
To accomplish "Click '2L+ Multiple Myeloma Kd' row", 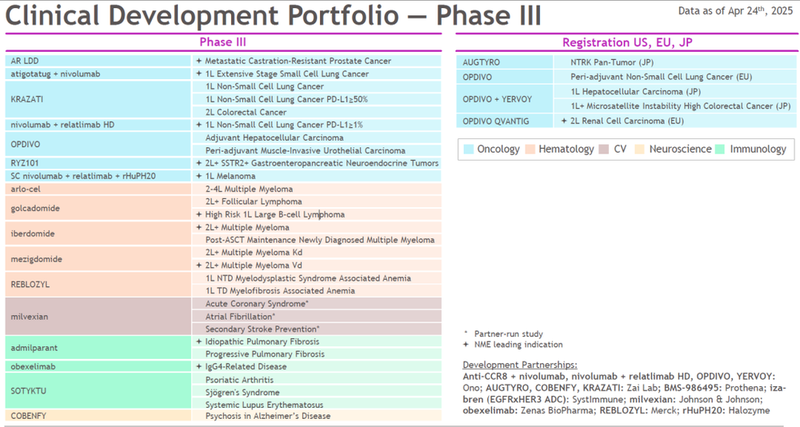I will pyautogui.click(x=317, y=253).
